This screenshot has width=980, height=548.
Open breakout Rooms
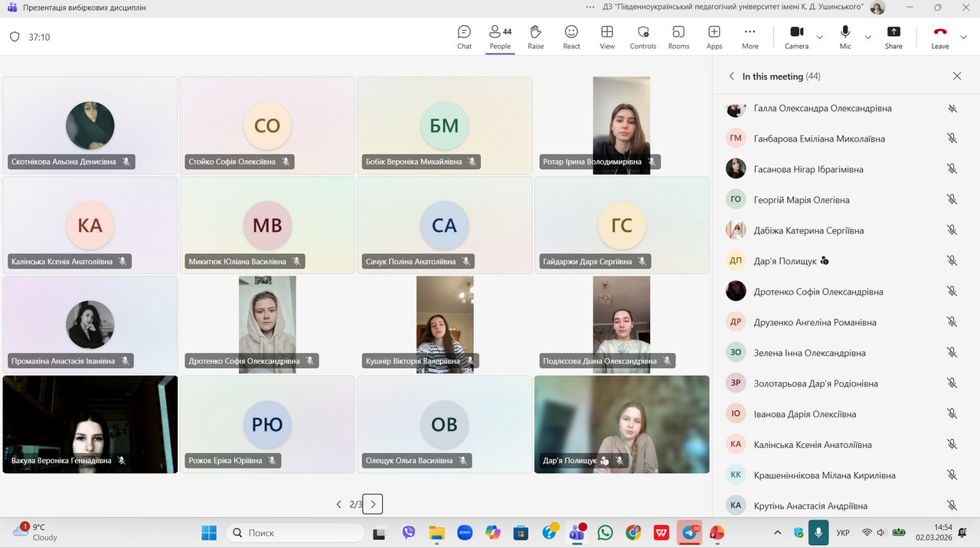pos(678,37)
